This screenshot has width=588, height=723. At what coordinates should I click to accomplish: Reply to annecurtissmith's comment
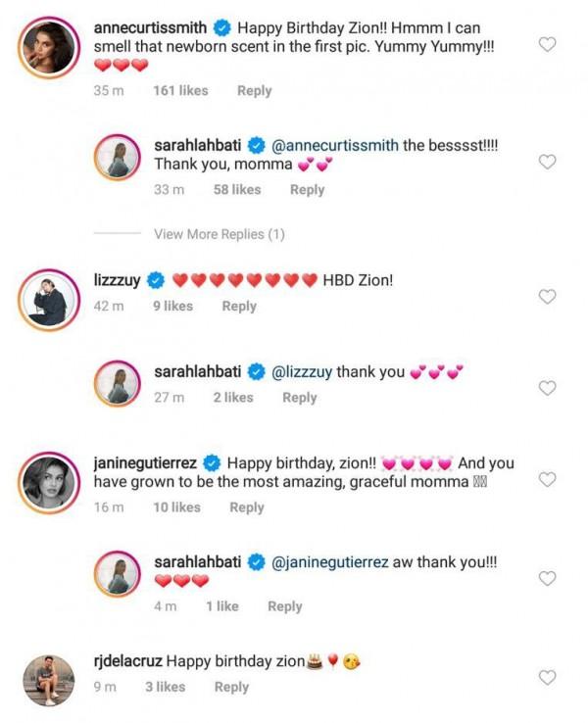[x=254, y=90]
